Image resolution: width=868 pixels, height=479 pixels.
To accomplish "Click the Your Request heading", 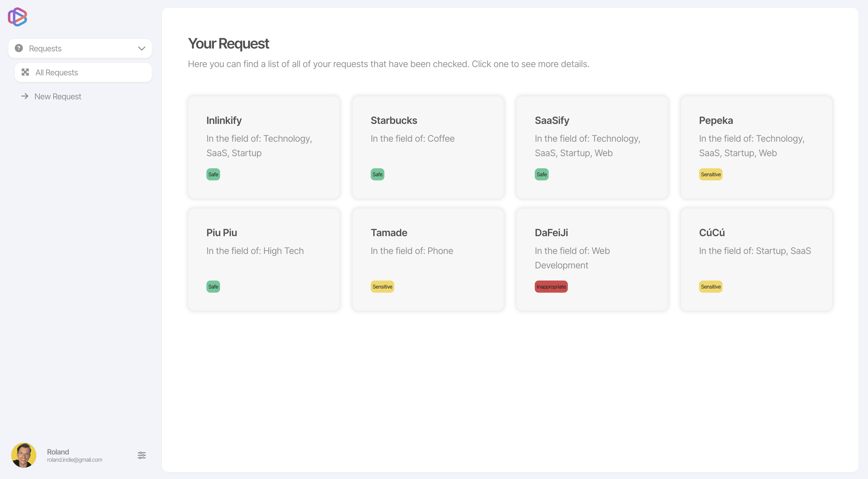I will [228, 43].
